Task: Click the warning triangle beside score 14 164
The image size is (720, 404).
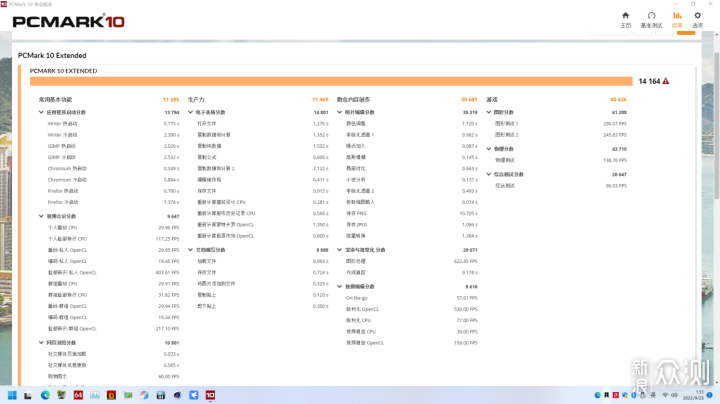Action: [666, 81]
